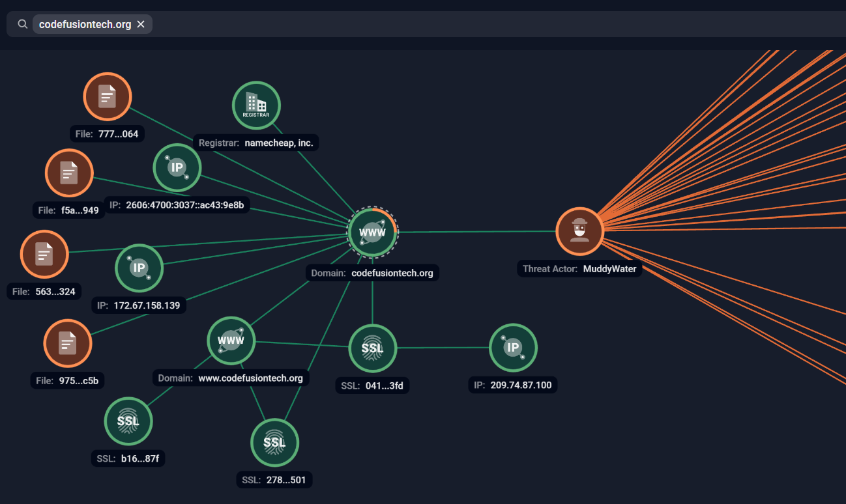Click the Domain: codefusiontech.org label

pyautogui.click(x=372, y=273)
